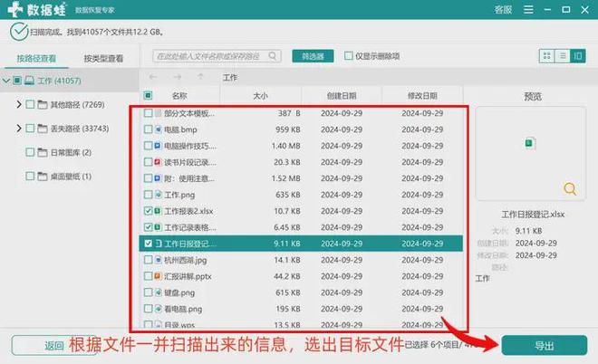
Task: Uncheck the 工作报表2.xlsx checkbox
Action: point(148,211)
